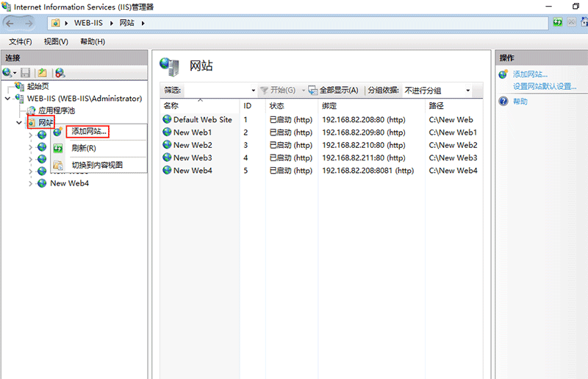Expand the New Web4 tree node

click(x=30, y=184)
